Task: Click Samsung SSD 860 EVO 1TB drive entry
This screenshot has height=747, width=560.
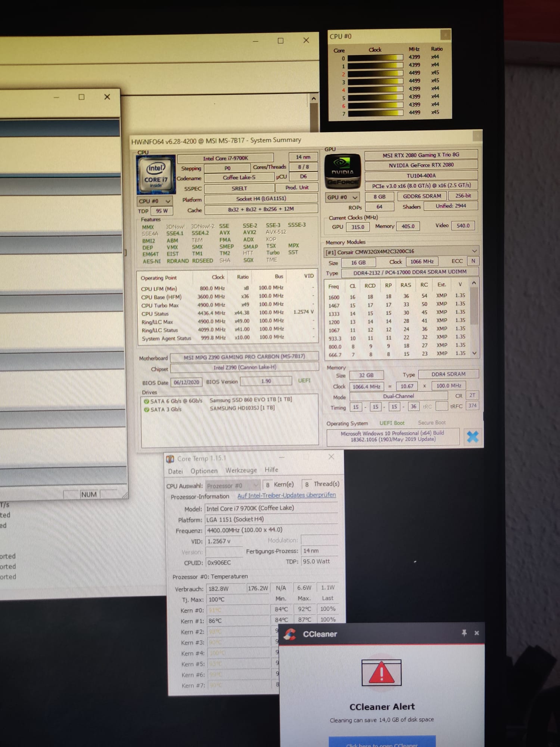Action: click(x=251, y=400)
